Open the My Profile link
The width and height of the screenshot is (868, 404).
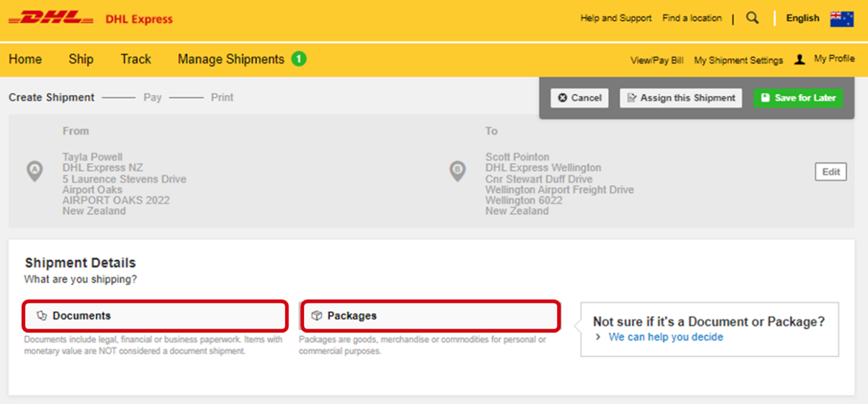pos(834,58)
